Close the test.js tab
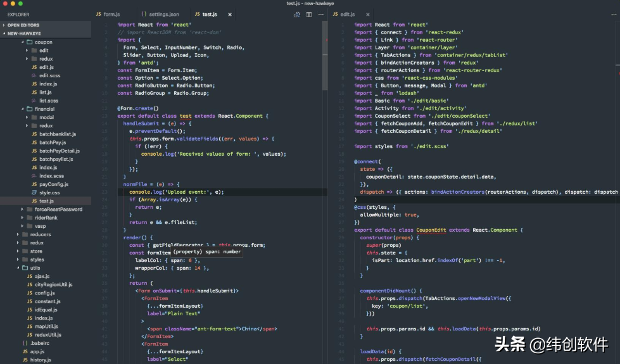Viewport: 620px width, 364px height. (x=230, y=14)
